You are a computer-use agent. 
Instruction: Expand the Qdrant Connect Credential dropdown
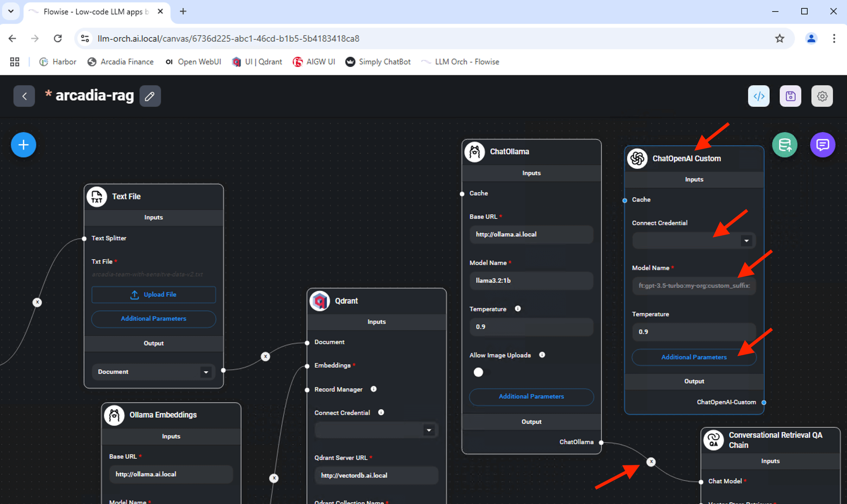(x=429, y=430)
